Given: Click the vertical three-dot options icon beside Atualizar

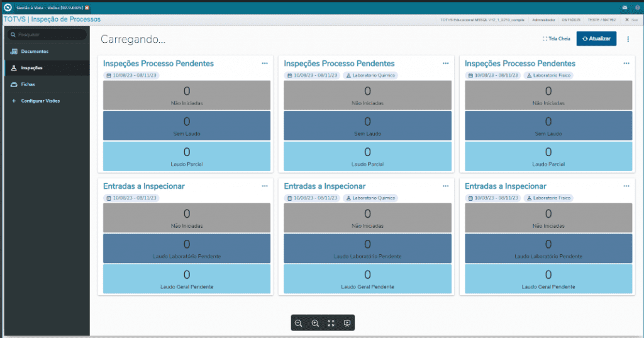Looking at the screenshot, I should tap(628, 39).
